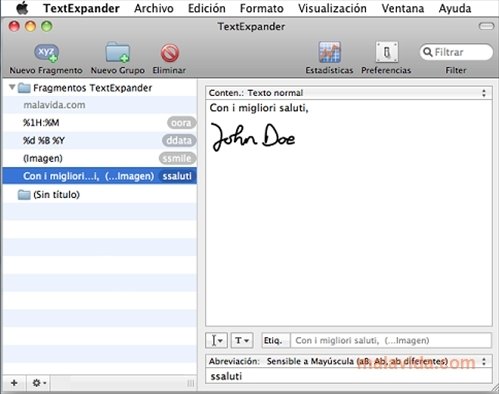Open the Conten.: Texto normal dropdown
The height and width of the screenshot is (394, 499).
[x=349, y=93]
